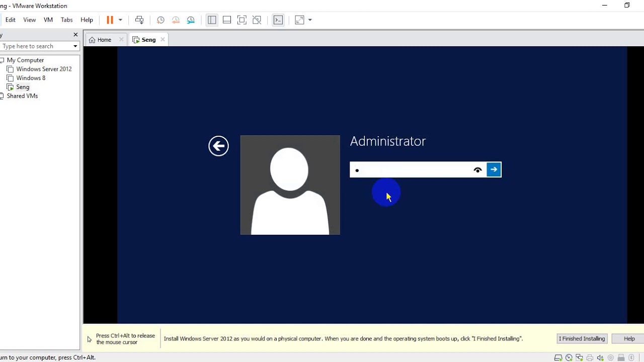Open the Help menu
644x362 pixels.
coord(87,20)
